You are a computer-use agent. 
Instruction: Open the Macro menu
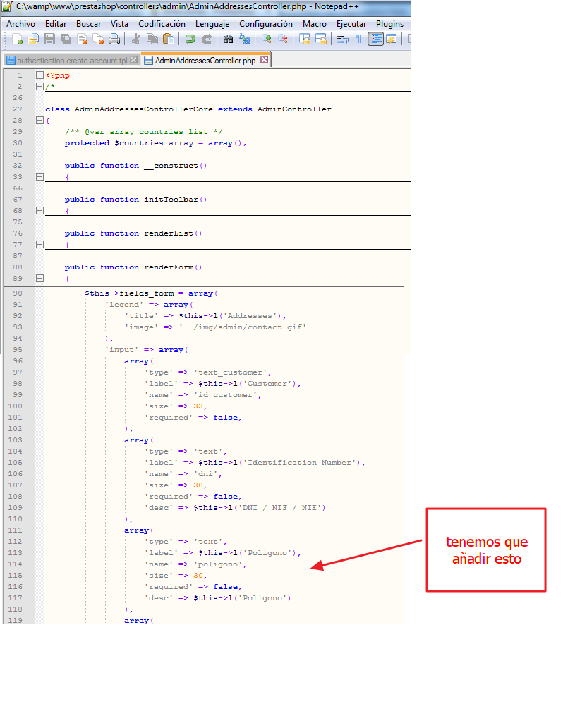coord(315,24)
